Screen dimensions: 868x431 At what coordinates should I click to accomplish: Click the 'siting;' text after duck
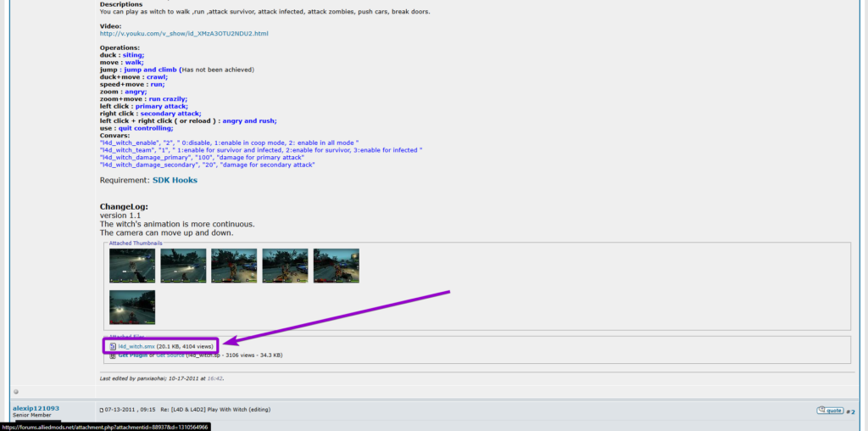(133, 55)
